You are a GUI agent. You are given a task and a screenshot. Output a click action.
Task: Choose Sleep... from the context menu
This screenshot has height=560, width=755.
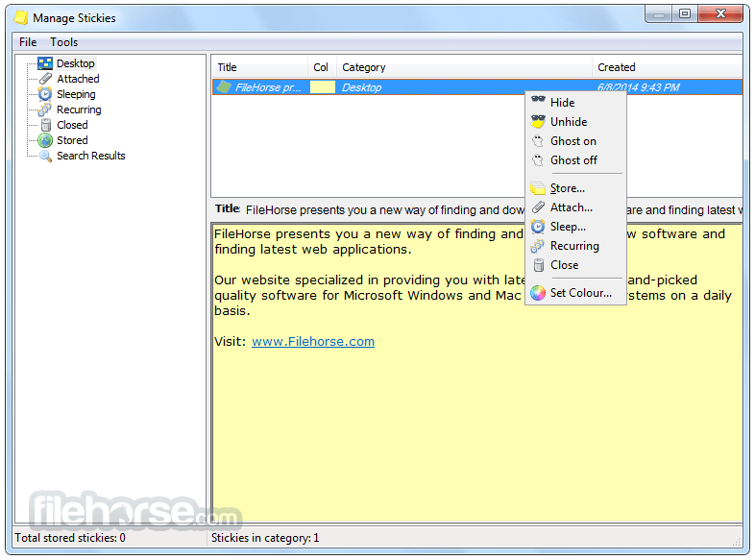coord(569,227)
